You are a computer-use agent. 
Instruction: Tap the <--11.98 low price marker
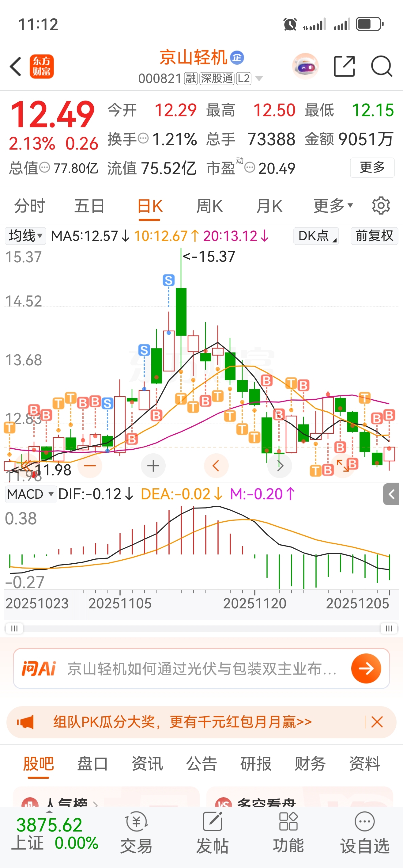(x=42, y=470)
